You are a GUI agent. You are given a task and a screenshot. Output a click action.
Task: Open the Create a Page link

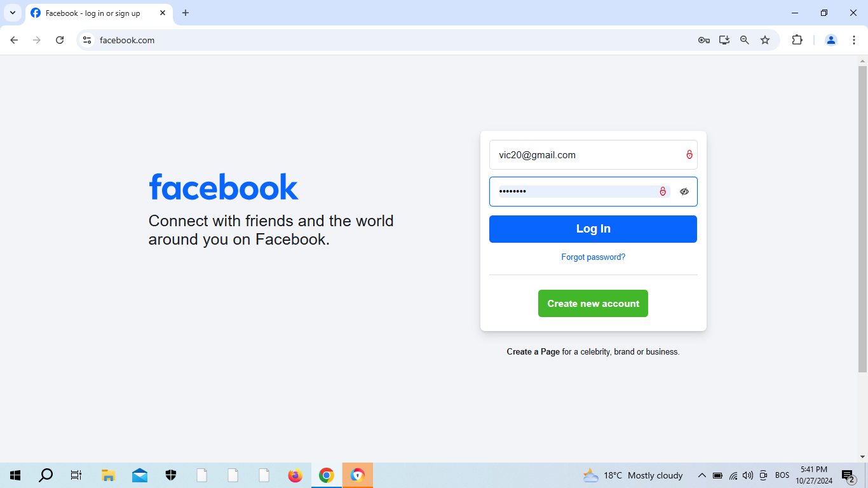[x=533, y=351]
